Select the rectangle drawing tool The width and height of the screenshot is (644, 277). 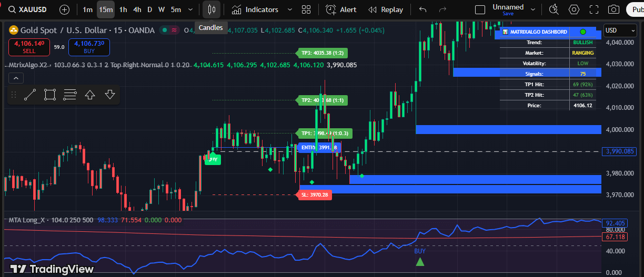click(x=50, y=95)
